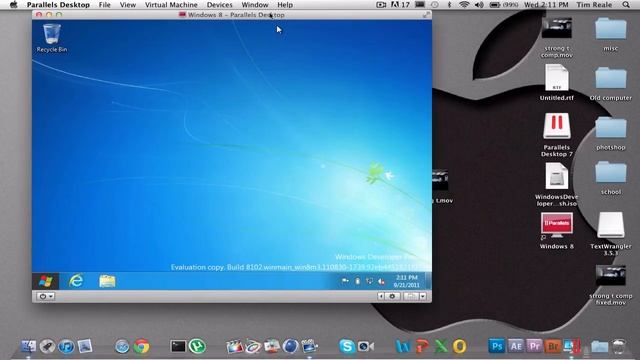Click the screen recording camera menu icon
This screenshot has height=360, width=640.
pos(381,5)
